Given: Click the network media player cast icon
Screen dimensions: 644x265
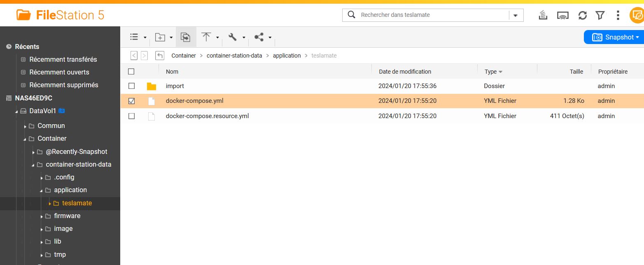Looking at the screenshot, I should pos(562,16).
